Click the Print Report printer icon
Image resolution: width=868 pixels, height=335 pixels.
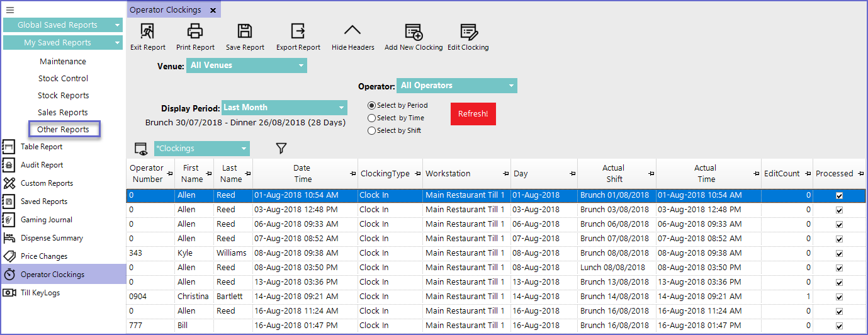click(195, 31)
